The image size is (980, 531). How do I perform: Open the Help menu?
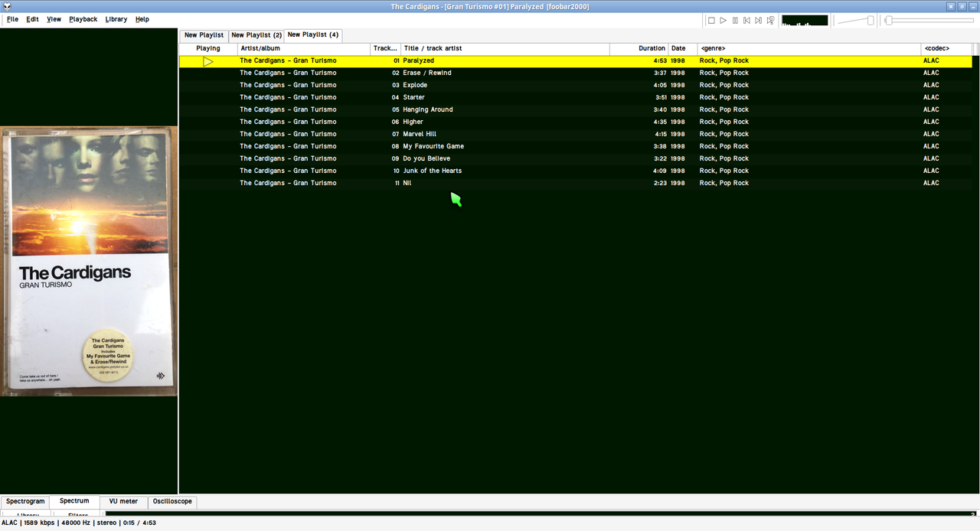142,19
